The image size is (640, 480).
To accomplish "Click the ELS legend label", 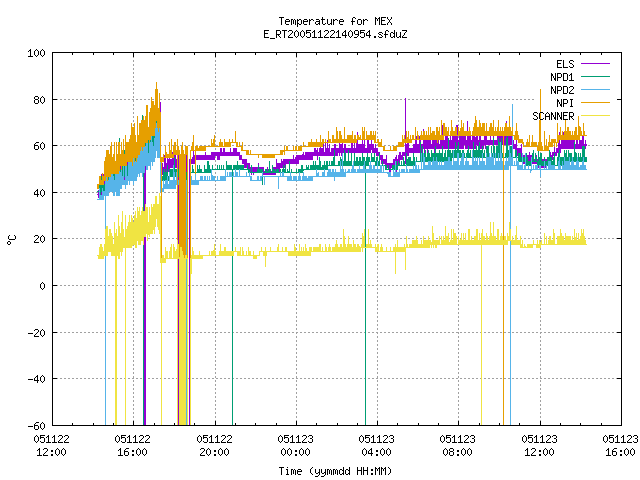I will pos(565,64).
